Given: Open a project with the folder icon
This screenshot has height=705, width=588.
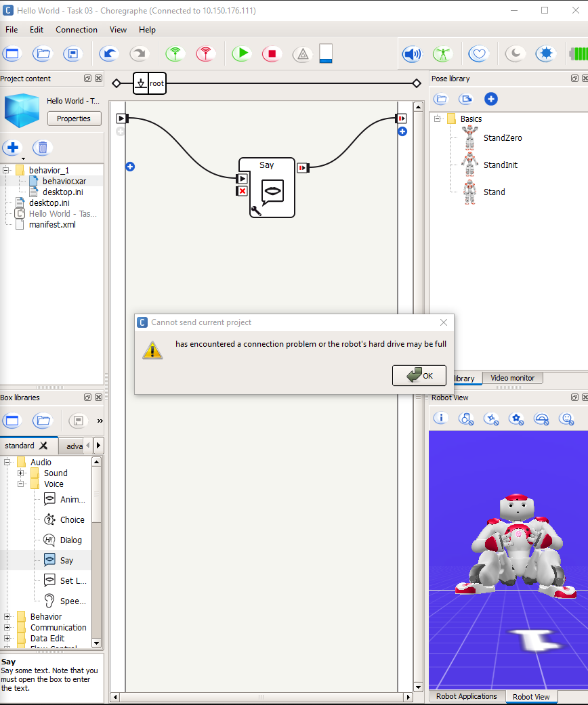Looking at the screenshot, I should (x=43, y=54).
